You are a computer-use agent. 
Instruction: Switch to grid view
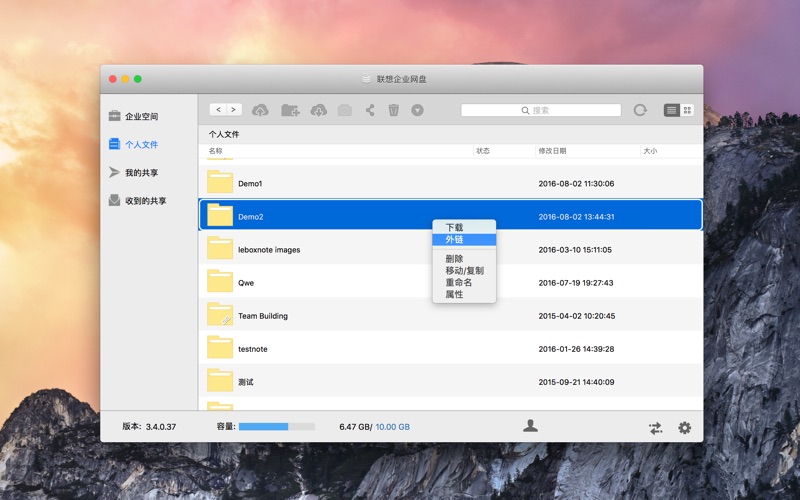(687, 110)
